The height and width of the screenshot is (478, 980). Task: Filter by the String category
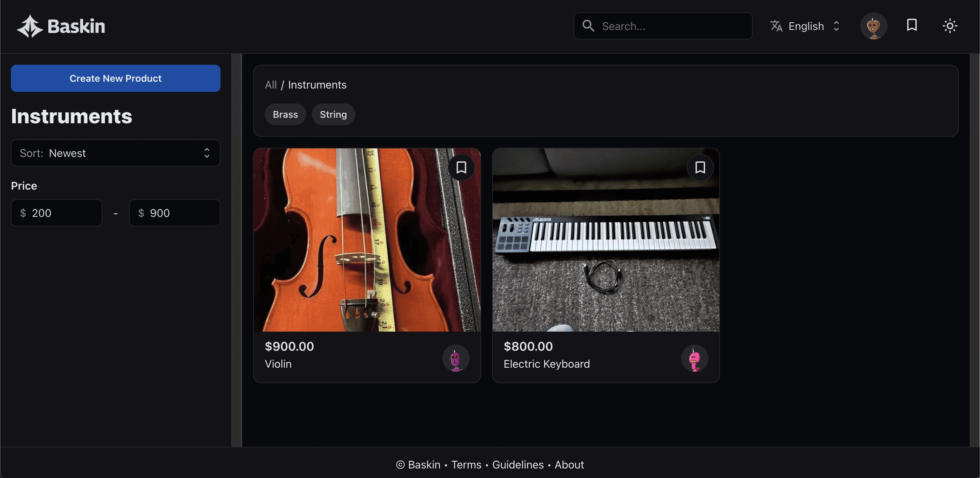333,114
